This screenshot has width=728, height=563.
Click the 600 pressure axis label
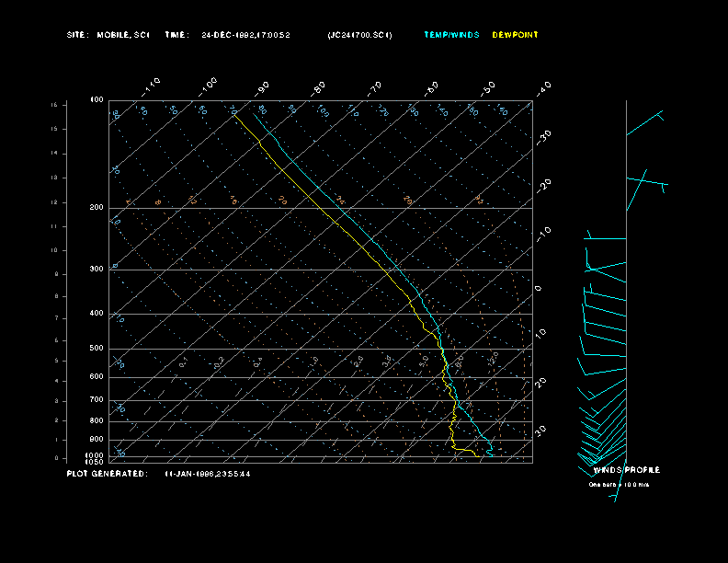pyautogui.click(x=97, y=377)
